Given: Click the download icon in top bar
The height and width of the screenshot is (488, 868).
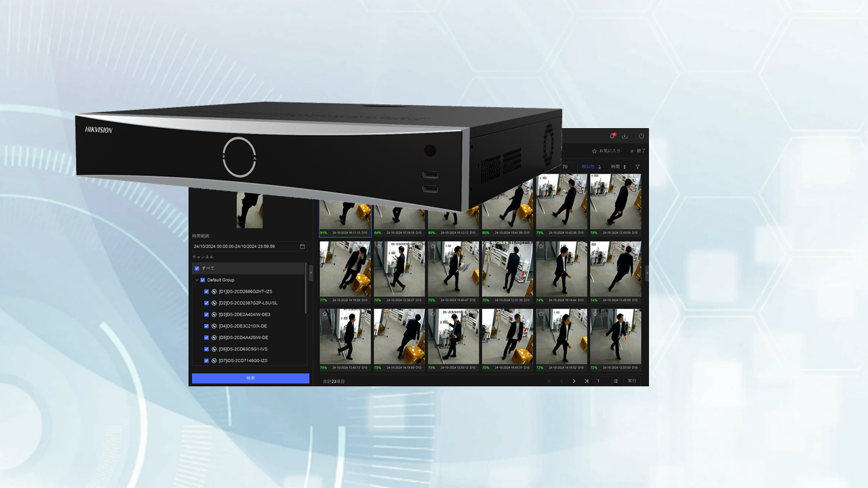Looking at the screenshot, I should point(625,136).
